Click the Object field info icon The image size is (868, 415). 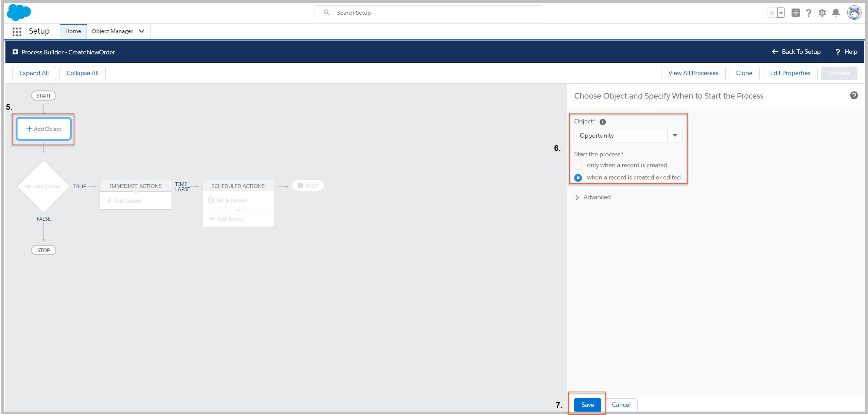coord(603,122)
